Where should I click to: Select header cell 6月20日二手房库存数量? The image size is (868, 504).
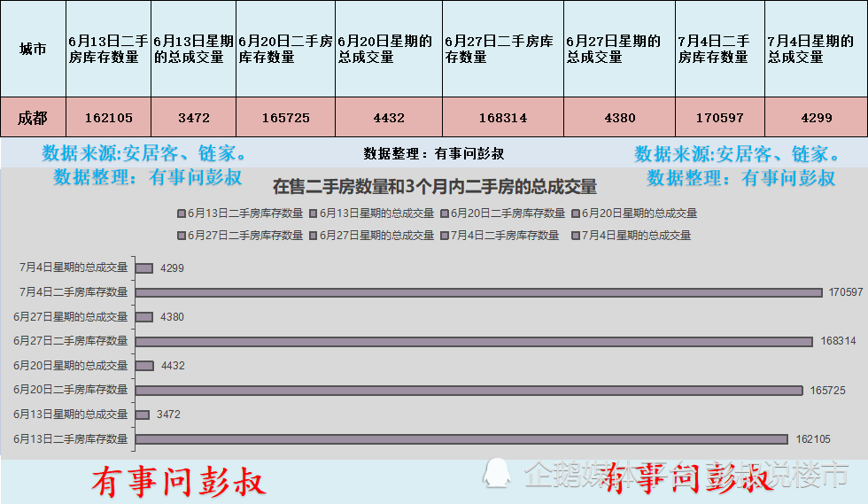point(285,49)
